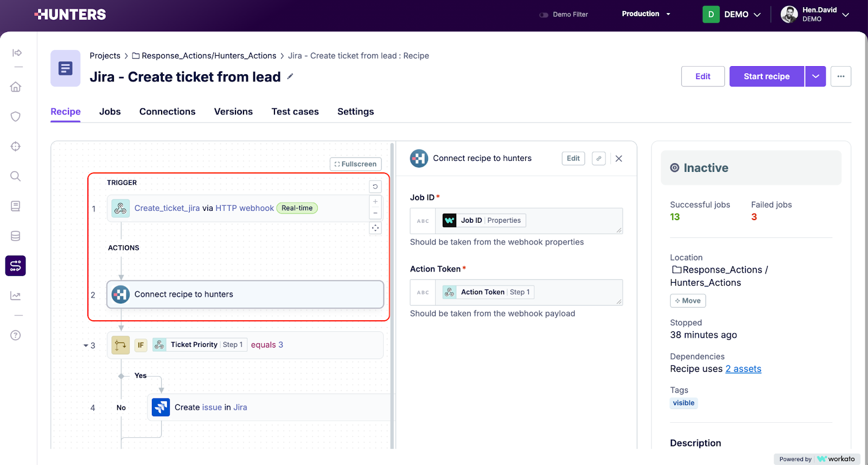Click the recipe Edit button

click(703, 76)
